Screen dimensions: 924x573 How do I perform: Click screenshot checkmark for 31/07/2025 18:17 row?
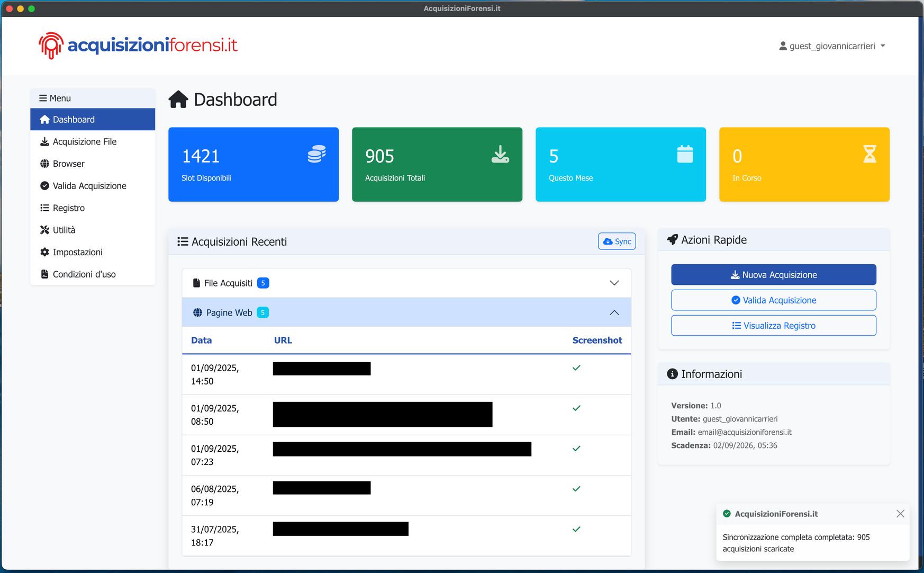click(x=576, y=529)
